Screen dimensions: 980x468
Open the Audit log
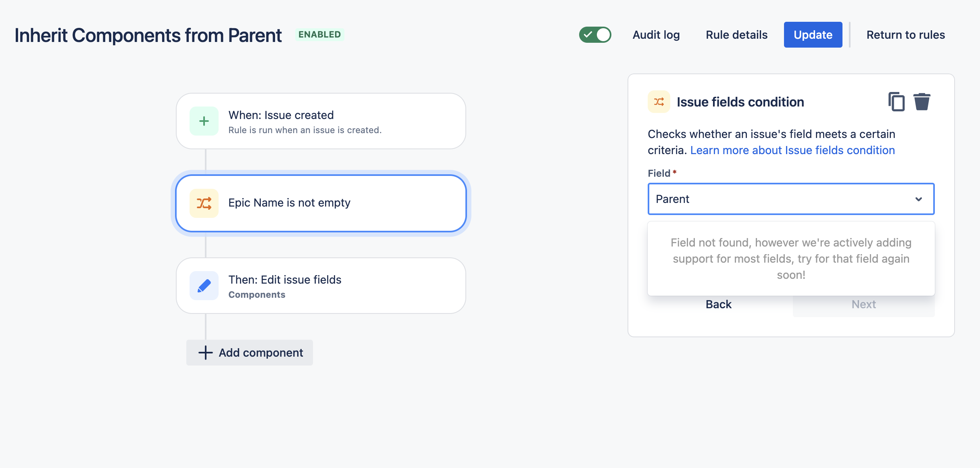656,35
